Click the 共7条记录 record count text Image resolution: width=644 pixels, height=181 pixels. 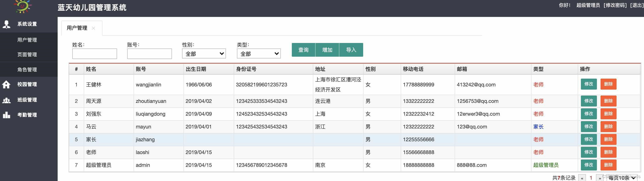pos(564,178)
